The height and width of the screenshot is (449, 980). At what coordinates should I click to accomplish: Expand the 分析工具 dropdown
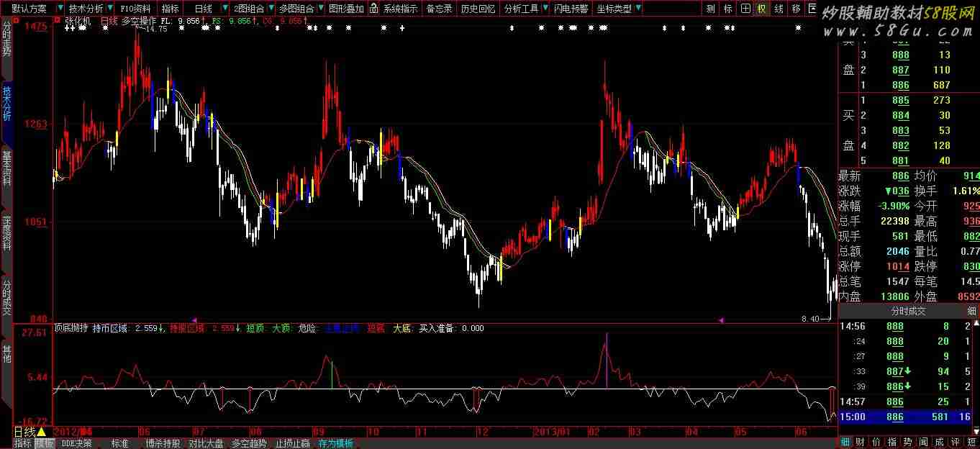(x=545, y=9)
